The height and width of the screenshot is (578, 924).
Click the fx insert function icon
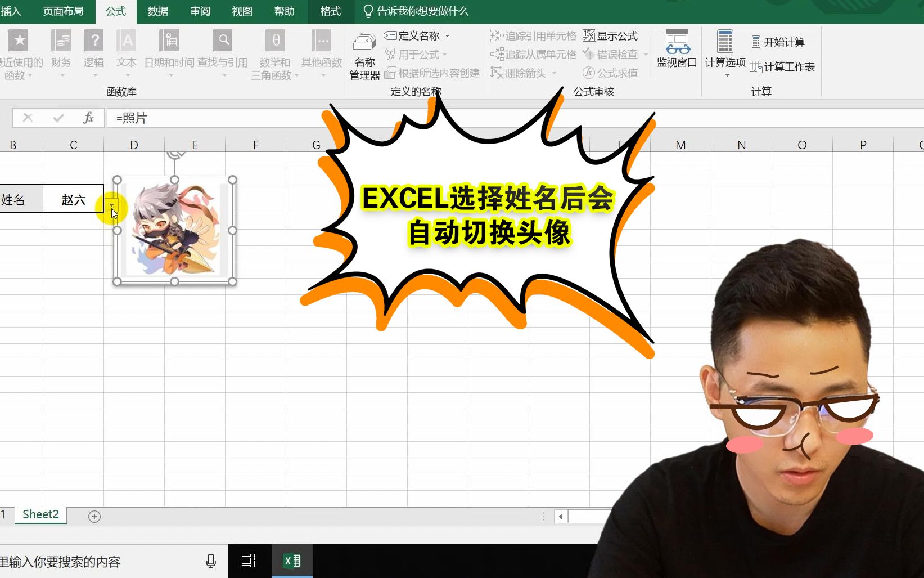click(x=88, y=118)
